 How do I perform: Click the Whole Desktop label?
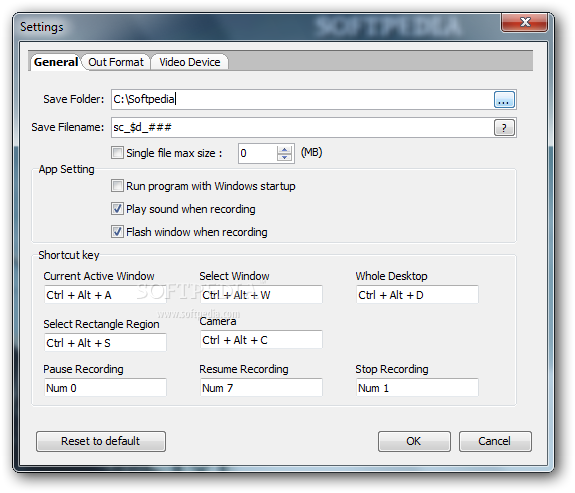click(391, 276)
